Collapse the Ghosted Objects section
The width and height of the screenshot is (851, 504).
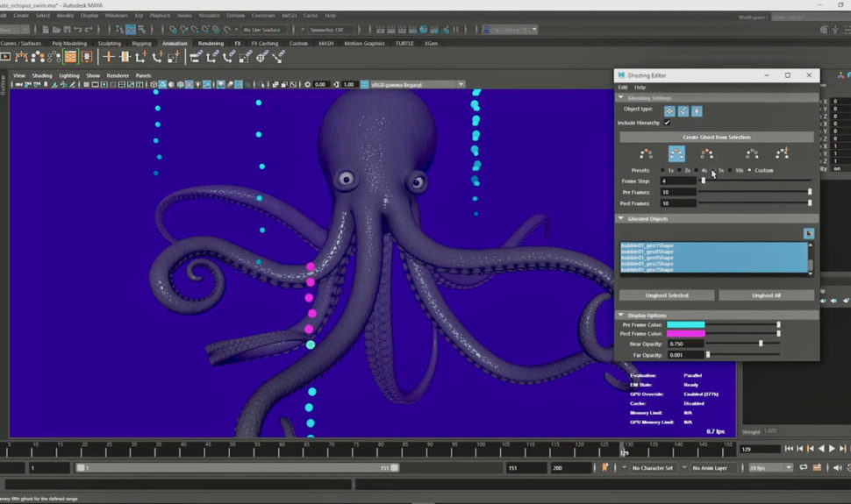pos(622,218)
